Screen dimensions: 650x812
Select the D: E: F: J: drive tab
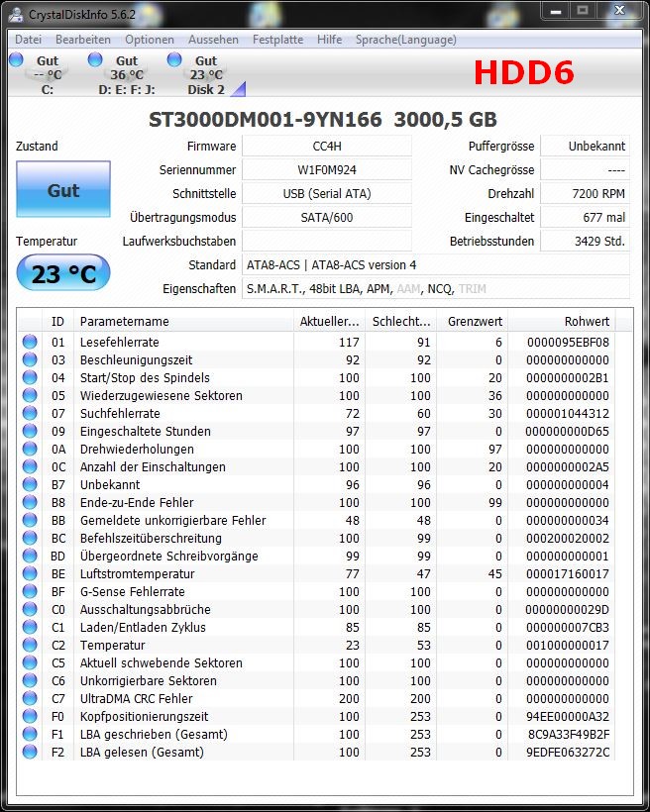pyautogui.click(x=127, y=75)
